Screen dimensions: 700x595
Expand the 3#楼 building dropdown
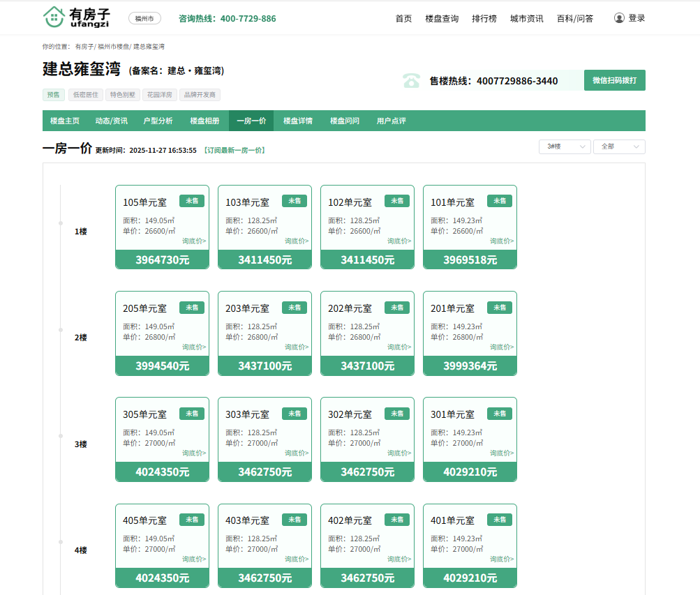click(565, 147)
